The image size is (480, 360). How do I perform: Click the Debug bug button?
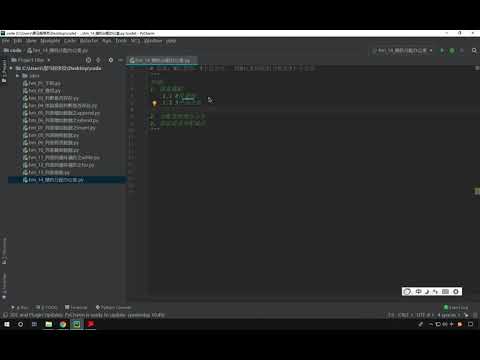(452, 51)
